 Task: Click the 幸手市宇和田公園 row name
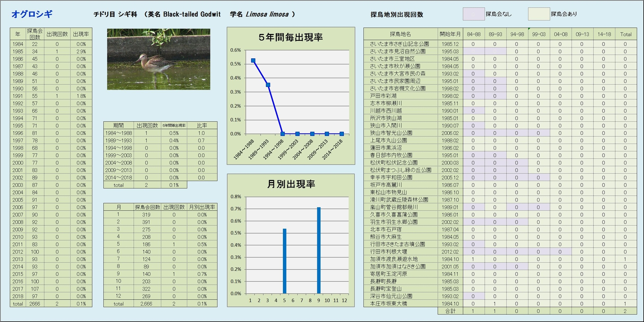[x=391, y=177]
